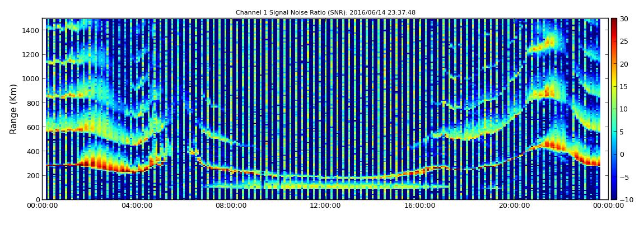644x228 pixels.
Task: Click the 800 range axis tick label
Action: click(x=33, y=103)
